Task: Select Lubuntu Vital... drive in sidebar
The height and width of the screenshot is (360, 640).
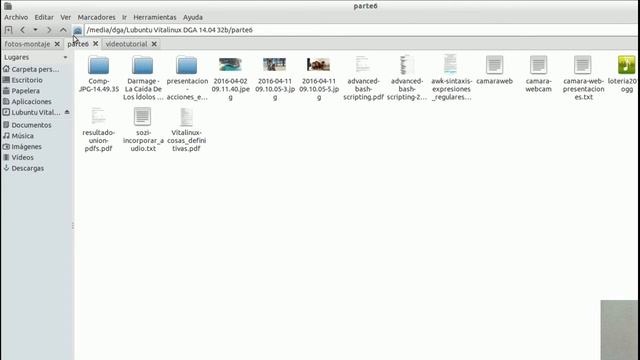Action: [31, 112]
